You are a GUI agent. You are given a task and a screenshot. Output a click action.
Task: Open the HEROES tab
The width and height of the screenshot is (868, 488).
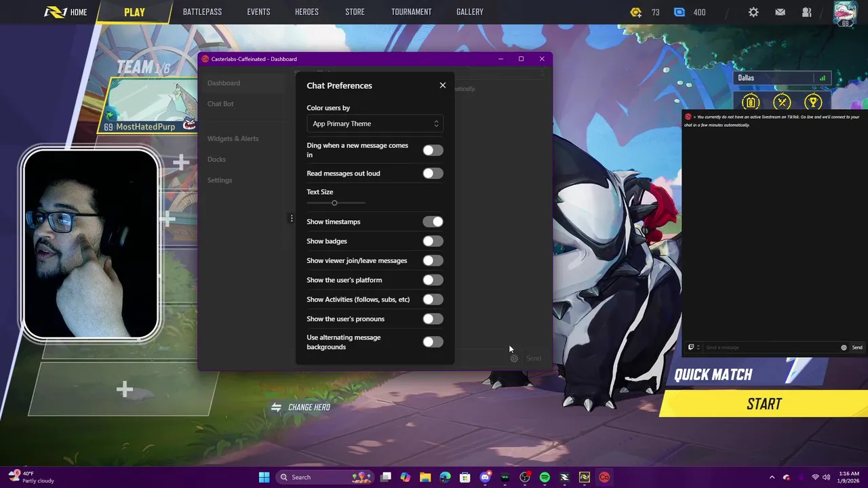[307, 12]
